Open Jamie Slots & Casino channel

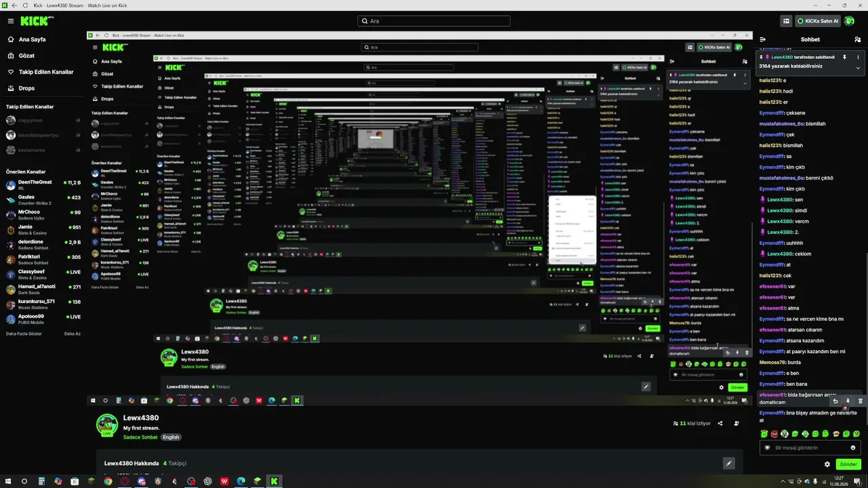click(43, 229)
